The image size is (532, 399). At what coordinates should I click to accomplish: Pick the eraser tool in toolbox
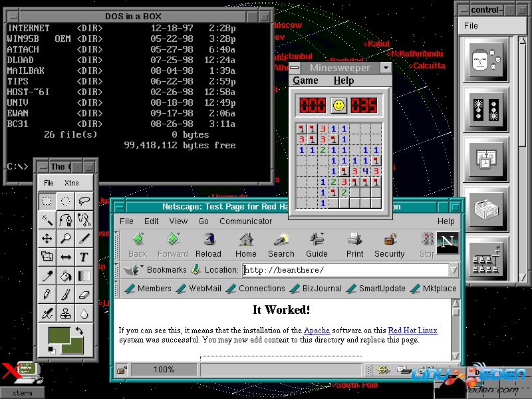pos(84,294)
